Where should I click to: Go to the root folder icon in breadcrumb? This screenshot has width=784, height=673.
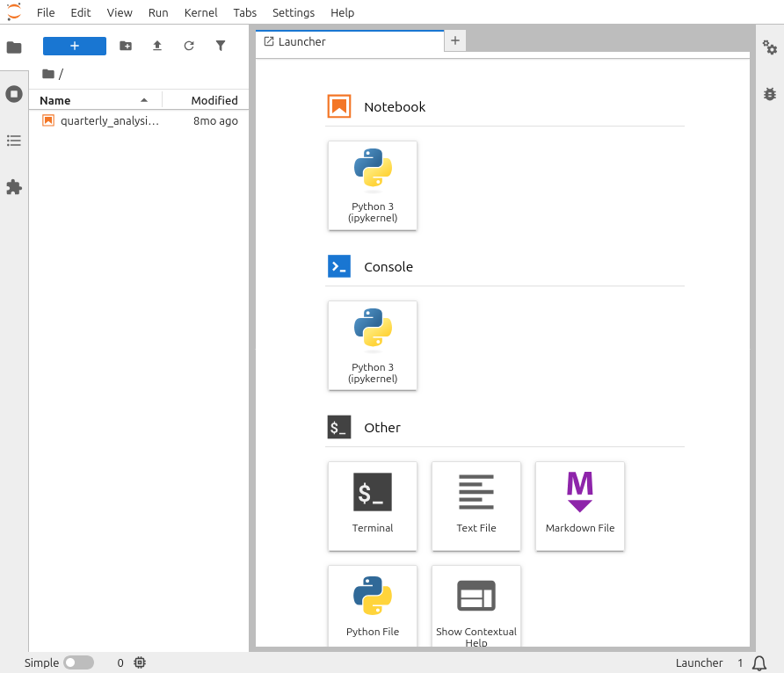tap(48, 74)
